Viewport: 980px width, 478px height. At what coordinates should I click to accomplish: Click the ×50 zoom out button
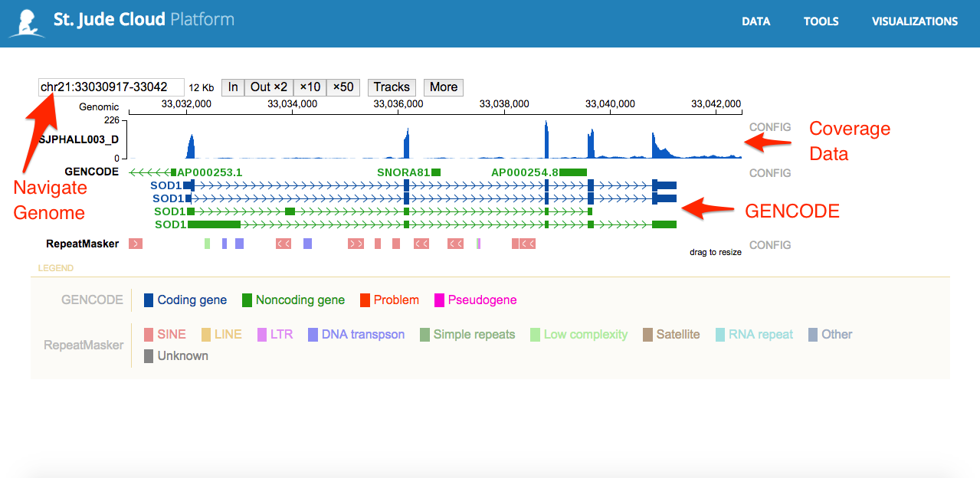click(343, 87)
